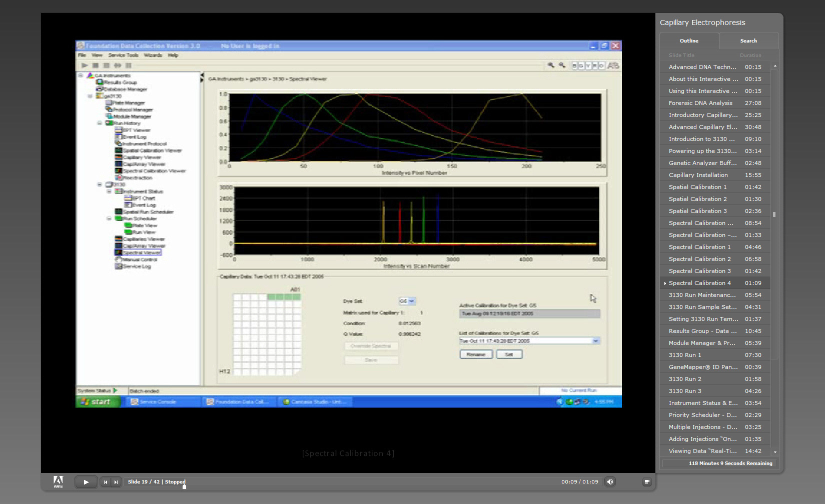Go to the previous slide
Image resolution: width=825 pixels, height=504 pixels.
105,482
